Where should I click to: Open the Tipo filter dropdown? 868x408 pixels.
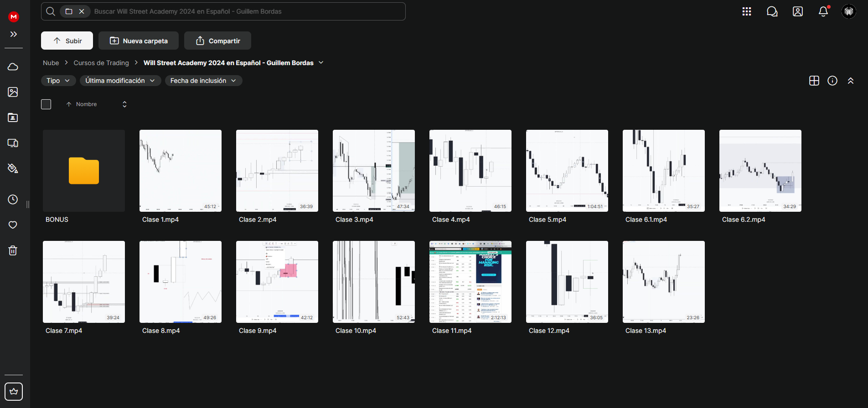[x=58, y=81]
